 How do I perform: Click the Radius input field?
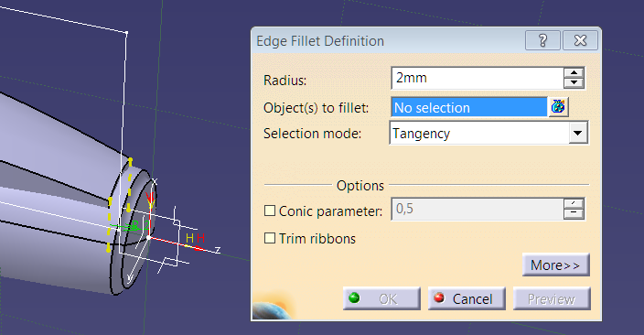pos(478,78)
